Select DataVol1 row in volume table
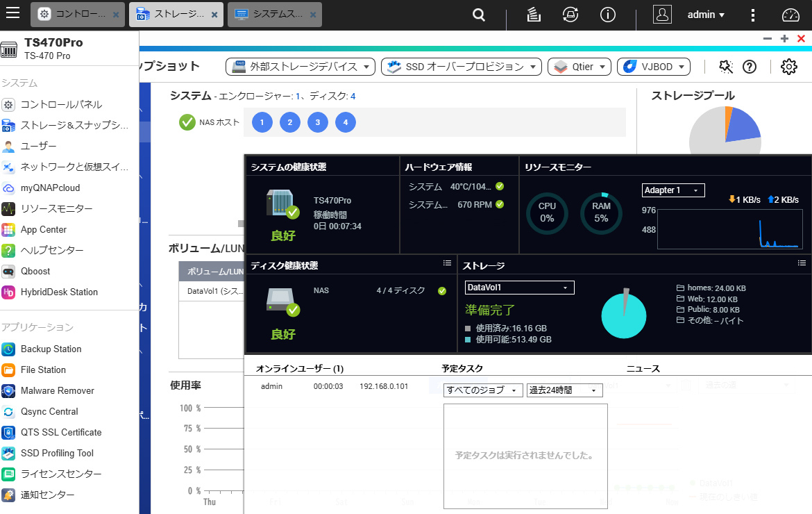 tap(212, 291)
